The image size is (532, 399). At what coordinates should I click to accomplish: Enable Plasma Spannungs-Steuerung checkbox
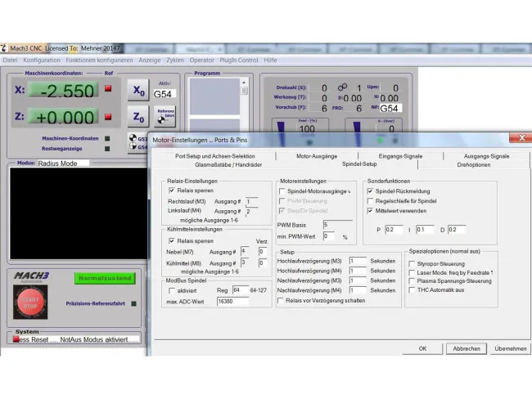click(412, 281)
